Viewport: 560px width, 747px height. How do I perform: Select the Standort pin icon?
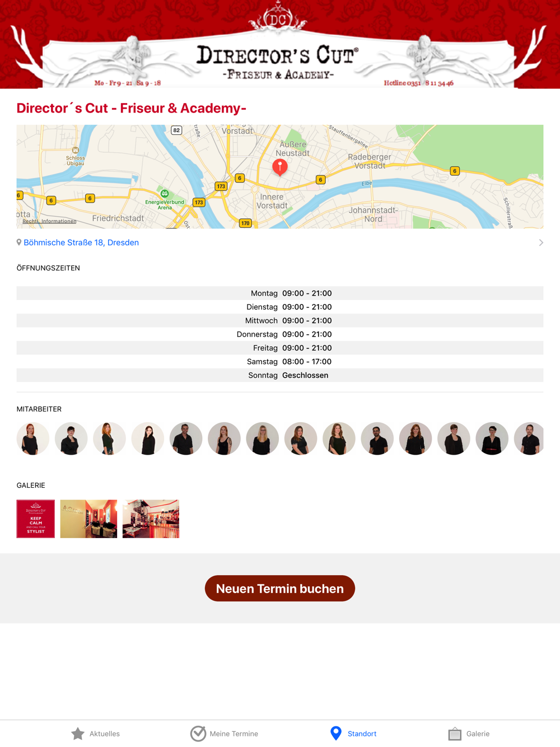pos(336,734)
